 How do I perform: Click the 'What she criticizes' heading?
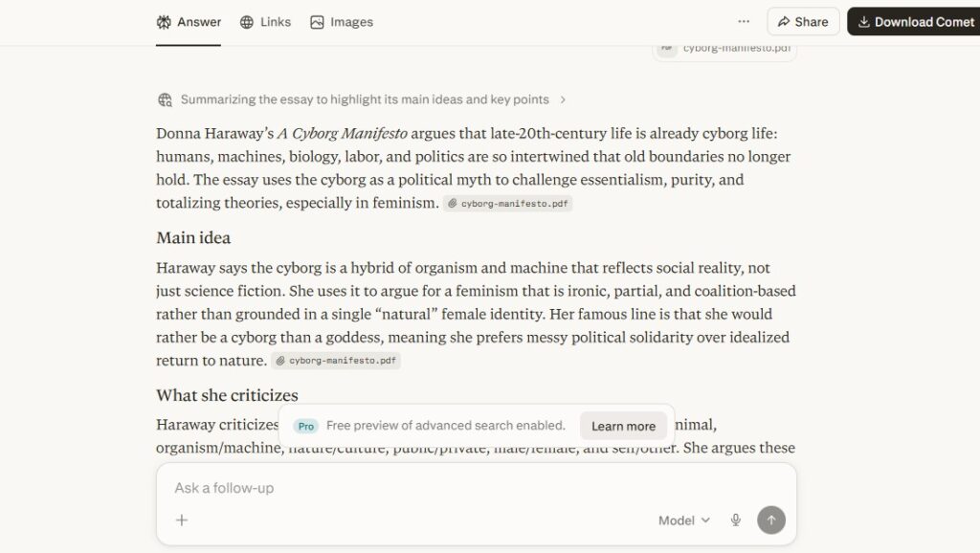pos(227,395)
